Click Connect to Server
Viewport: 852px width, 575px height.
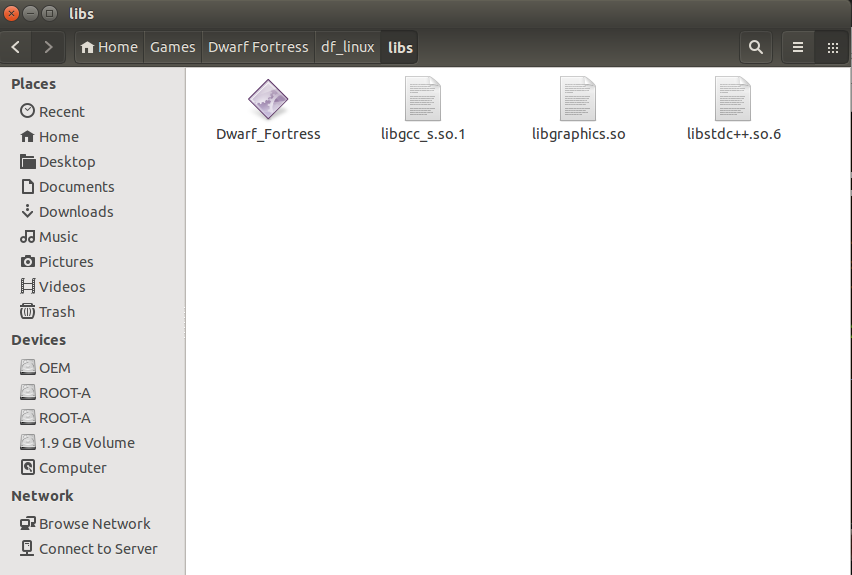point(98,549)
